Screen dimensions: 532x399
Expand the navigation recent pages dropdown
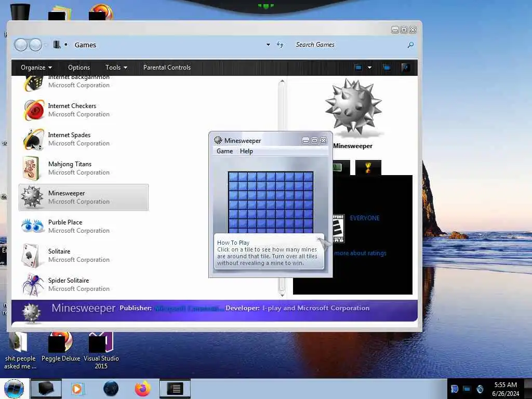46,45
